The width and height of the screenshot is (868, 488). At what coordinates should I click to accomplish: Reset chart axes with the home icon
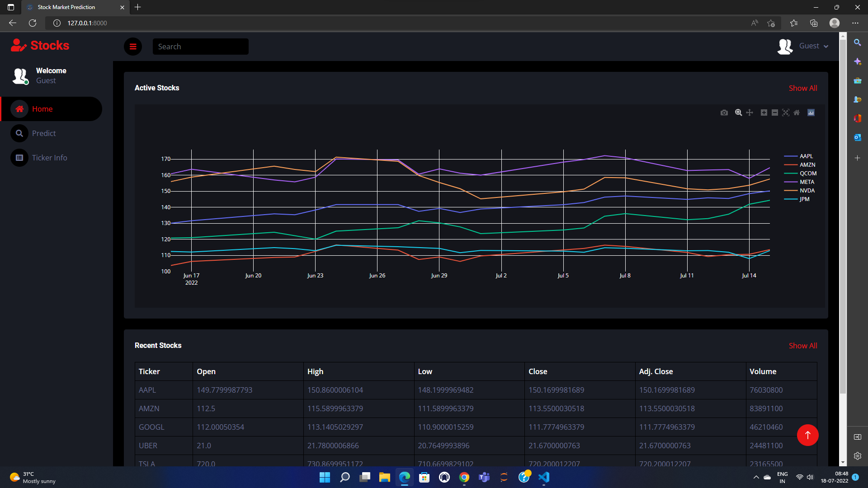[797, 113]
